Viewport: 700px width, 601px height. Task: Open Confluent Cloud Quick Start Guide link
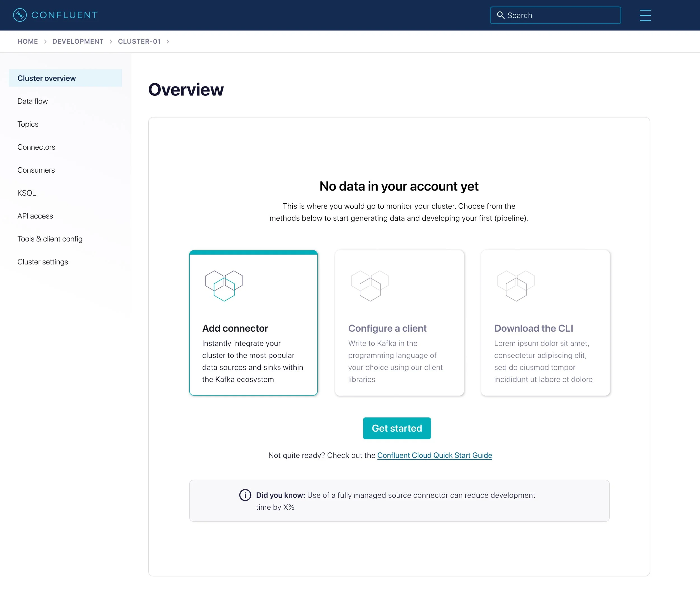point(435,455)
